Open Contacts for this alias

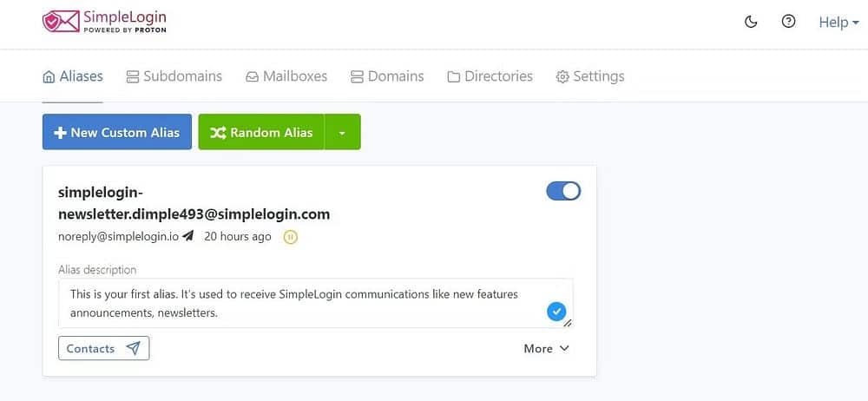click(103, 348)
